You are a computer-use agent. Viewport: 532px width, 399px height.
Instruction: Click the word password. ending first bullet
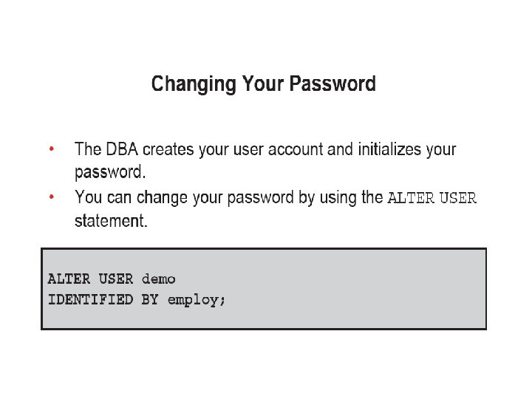coord(110,172)
